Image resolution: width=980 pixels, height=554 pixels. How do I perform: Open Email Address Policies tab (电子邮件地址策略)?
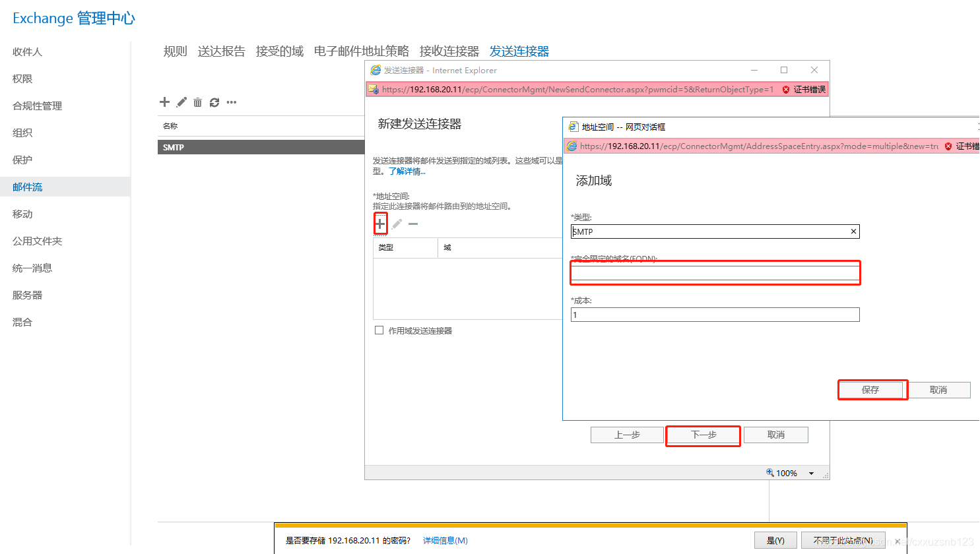tap(362, 51)
